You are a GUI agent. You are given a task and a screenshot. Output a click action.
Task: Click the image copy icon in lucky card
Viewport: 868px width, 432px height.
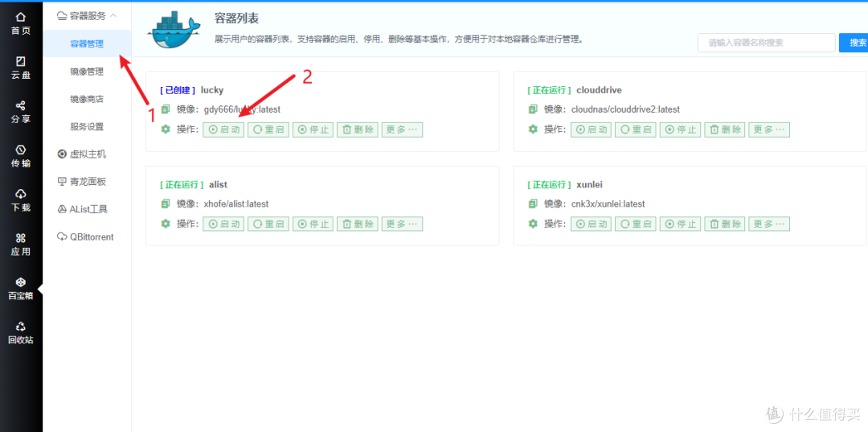click(166, 109)
